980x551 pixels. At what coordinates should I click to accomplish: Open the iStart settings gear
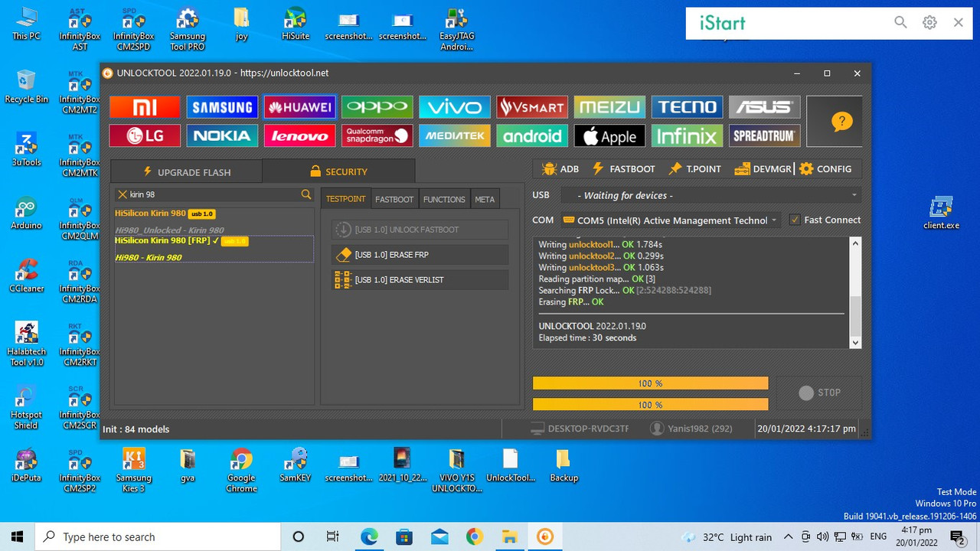pos(929,23)
